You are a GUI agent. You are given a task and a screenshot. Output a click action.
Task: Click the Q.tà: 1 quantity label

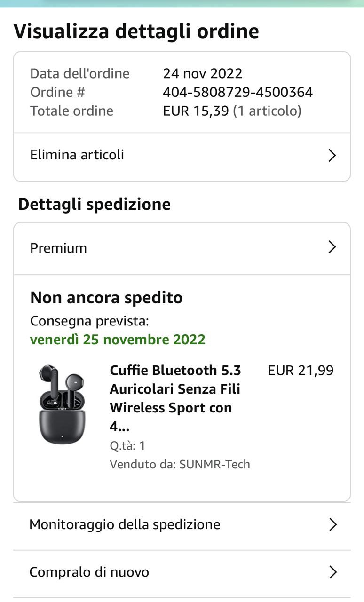click(x=127, y=445)
